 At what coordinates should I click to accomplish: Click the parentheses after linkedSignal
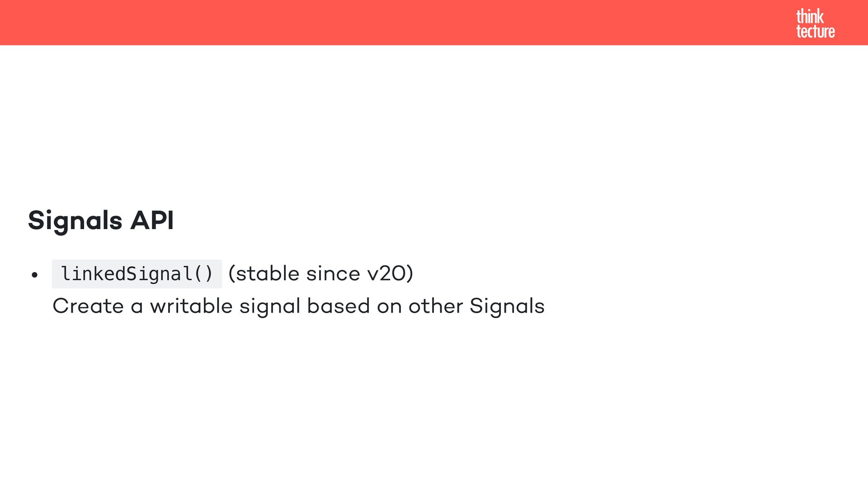point(203,274)
